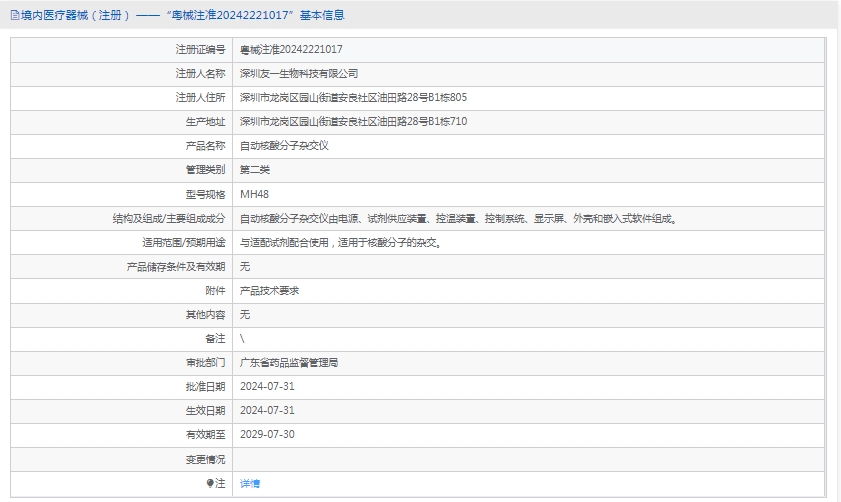Click the 变更情况 row label

tap(205, 459)
